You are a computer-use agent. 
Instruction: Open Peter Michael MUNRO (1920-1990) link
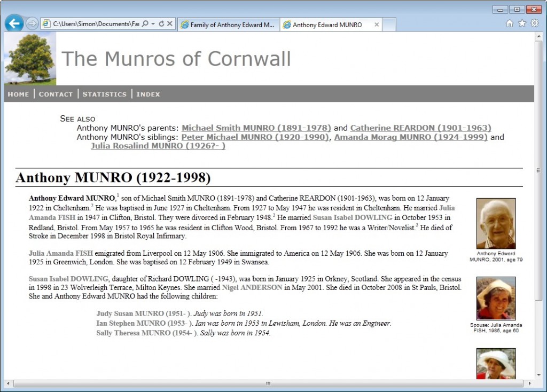coord(255,137)
